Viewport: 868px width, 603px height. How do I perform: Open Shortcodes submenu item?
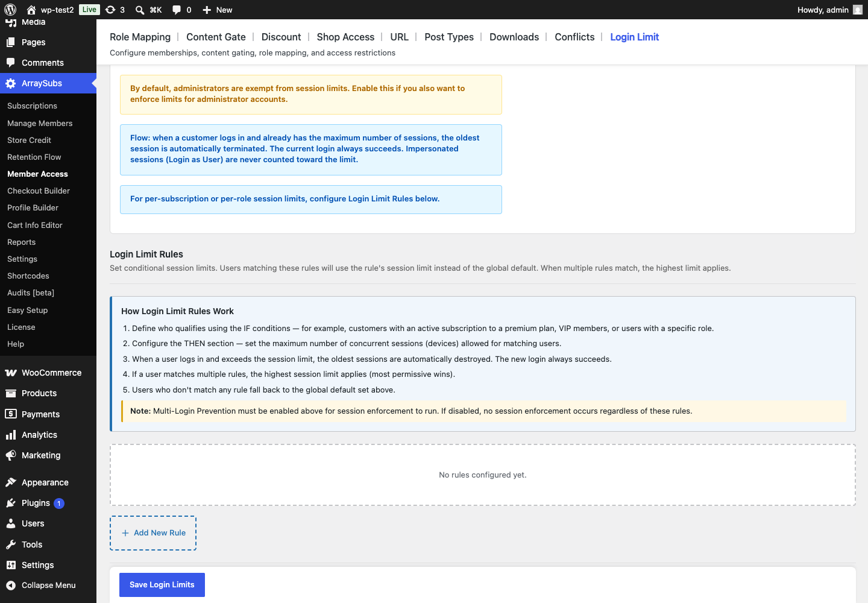[x=28, y=276]
